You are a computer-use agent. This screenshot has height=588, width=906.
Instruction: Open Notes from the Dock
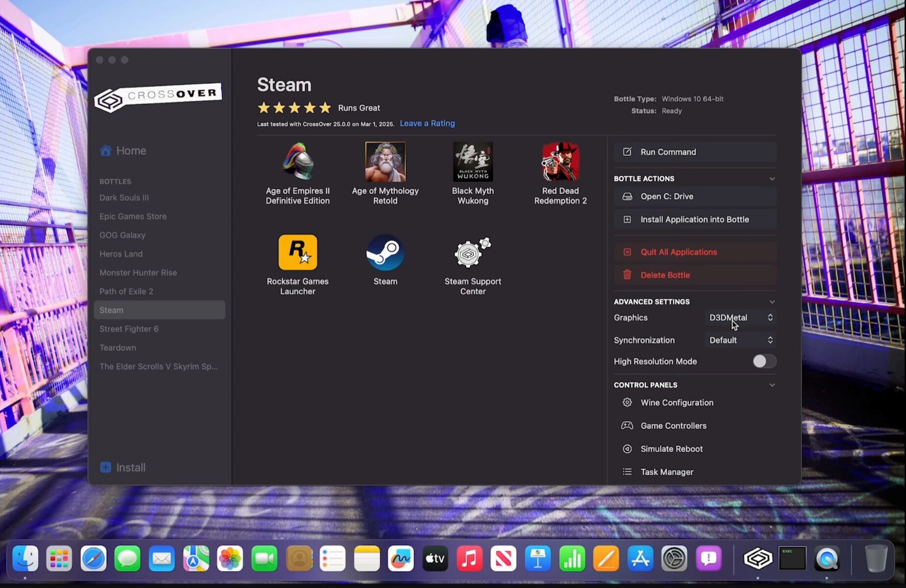(367, 558)
